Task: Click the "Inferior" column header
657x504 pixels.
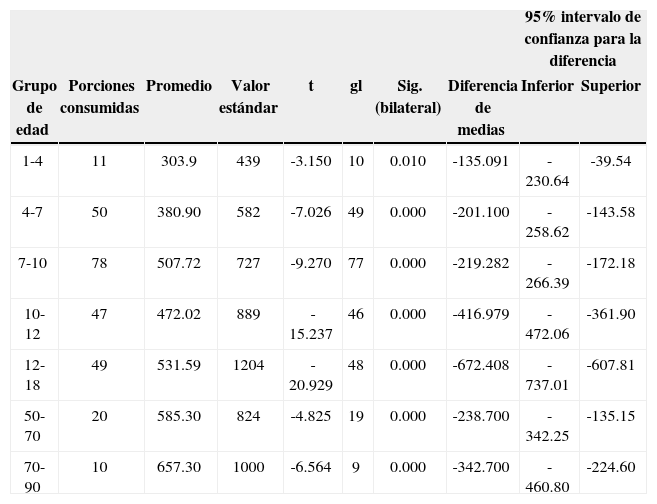Action: 548,86
